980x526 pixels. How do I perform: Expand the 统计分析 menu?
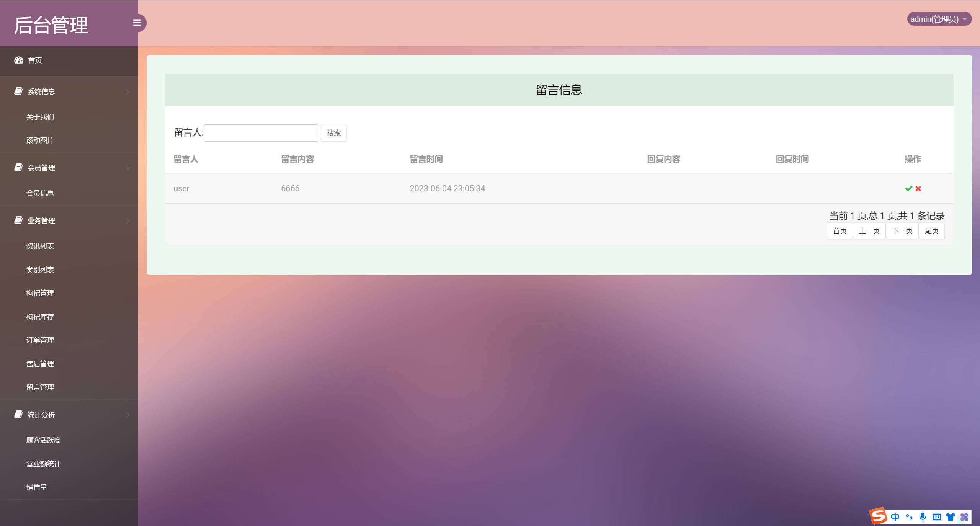(x=127, y=415)
